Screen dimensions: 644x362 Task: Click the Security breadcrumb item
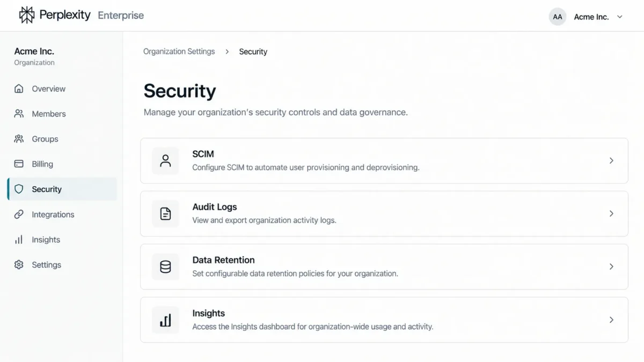253,51
